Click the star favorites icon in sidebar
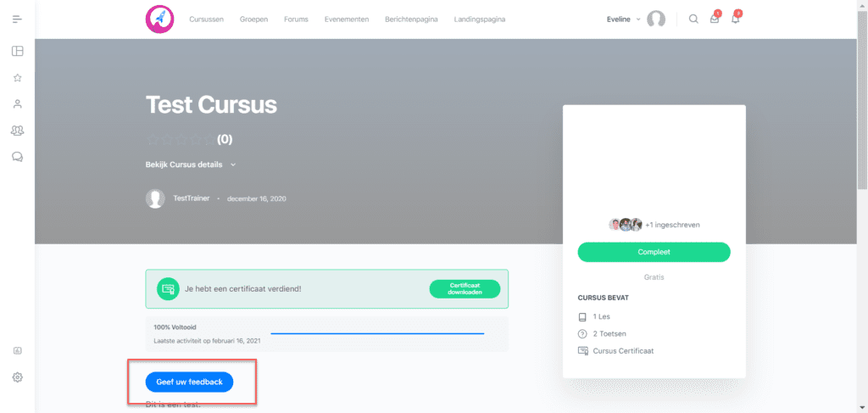This screenshot has width=868, height=413. pyautogui.click(x=17, y=78)
